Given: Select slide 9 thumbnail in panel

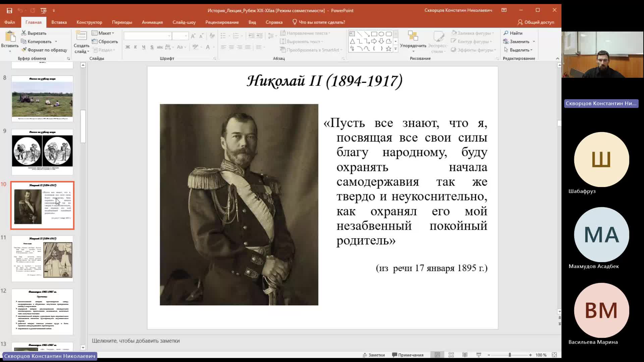Looking at the screenshot, I should coord(42,152).
